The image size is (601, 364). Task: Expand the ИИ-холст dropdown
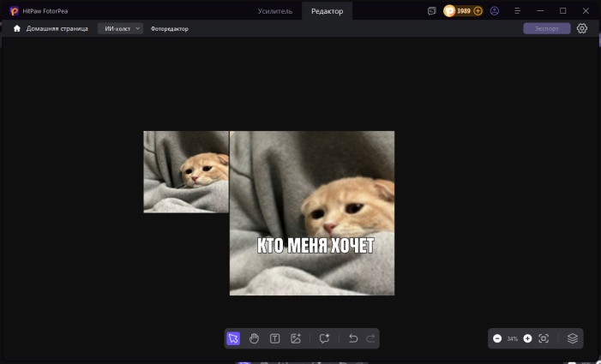[120, 29]
